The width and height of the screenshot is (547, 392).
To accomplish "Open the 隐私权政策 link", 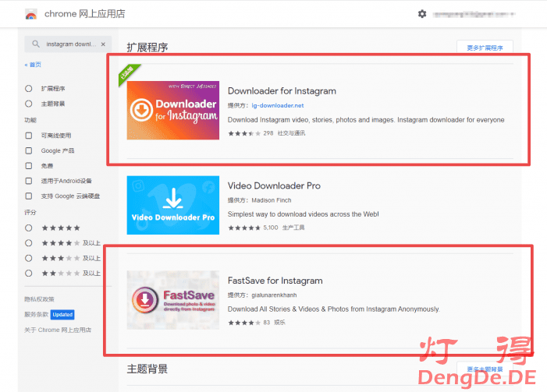I will point(39,299).
